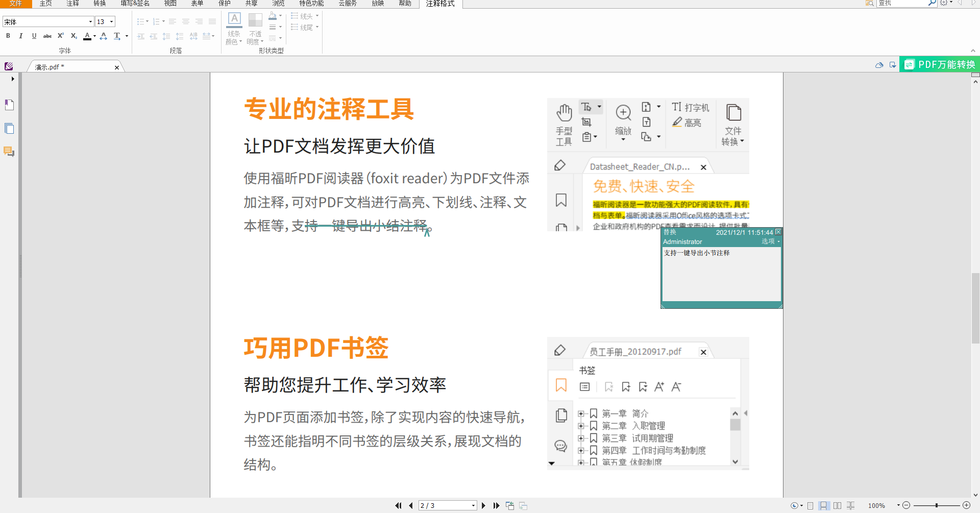Select the 演示.pdf document tab
This screenshot has height=513, width=980.
tap(48, 66)
